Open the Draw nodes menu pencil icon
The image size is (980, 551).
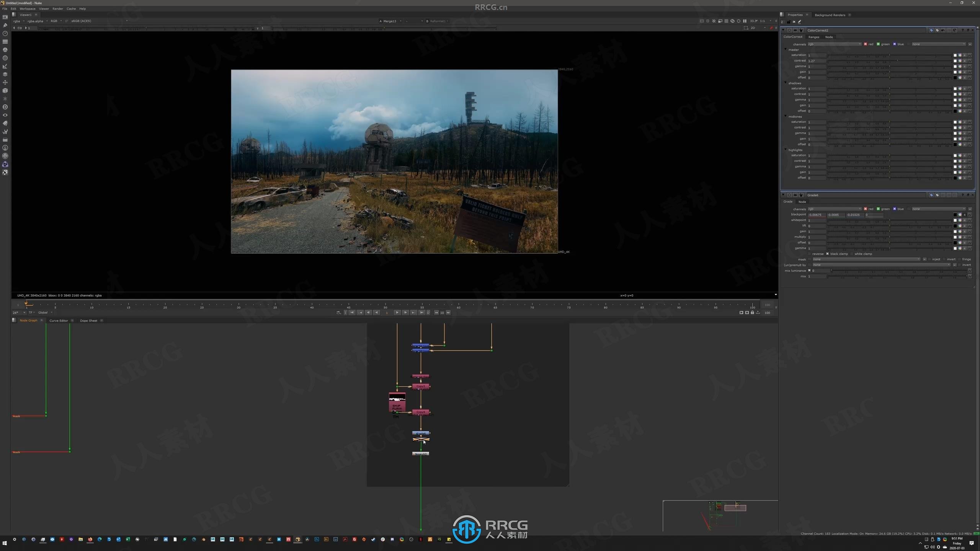pyautogui.click(x=5, y=25)
